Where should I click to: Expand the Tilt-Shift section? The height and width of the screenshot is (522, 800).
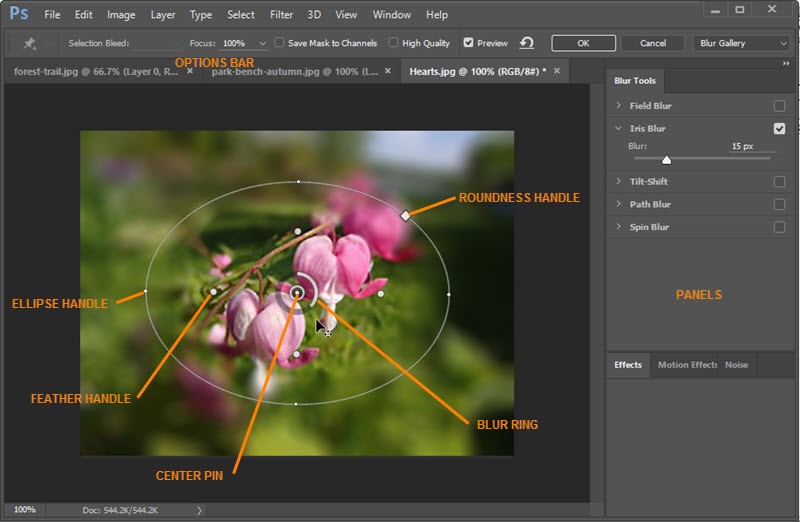pyautogui.click(x=618, y=181)
